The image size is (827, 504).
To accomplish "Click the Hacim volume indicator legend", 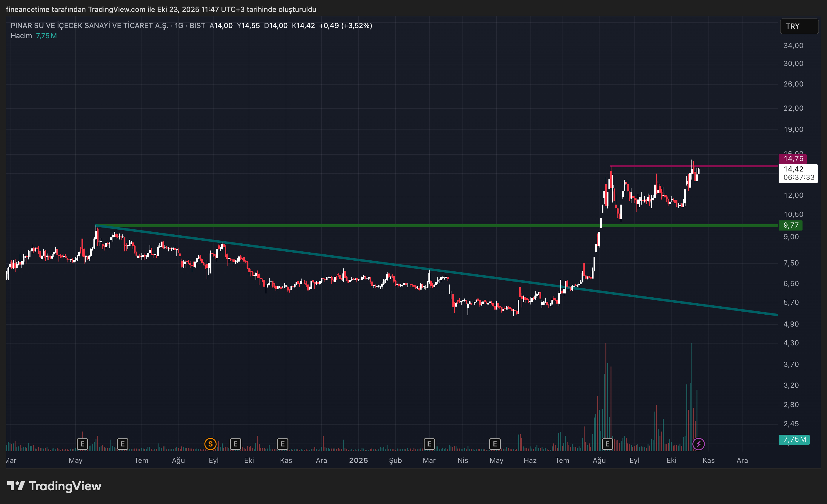I will coord(21,36).
